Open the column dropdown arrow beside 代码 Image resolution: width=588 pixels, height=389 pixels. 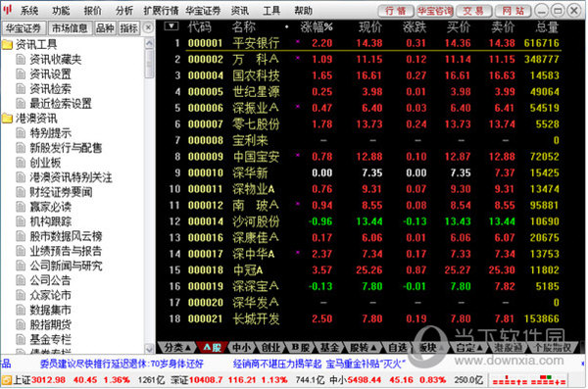[171, 26]
